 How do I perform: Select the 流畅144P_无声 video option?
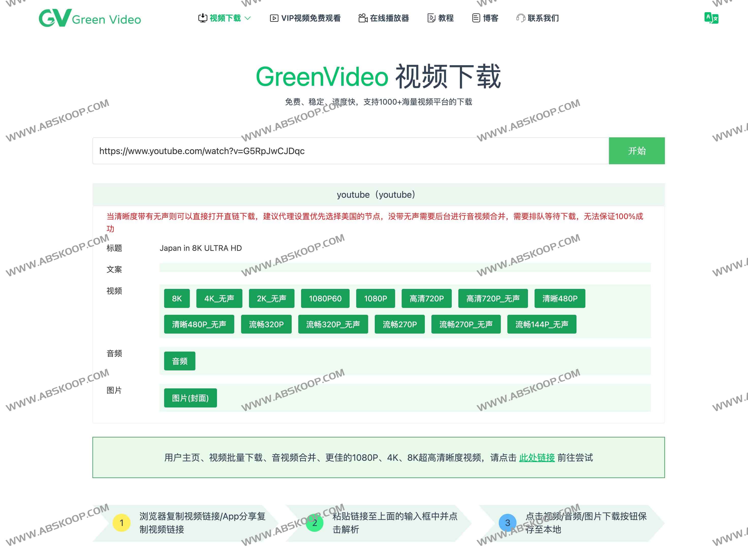click(x=541, y=324)
